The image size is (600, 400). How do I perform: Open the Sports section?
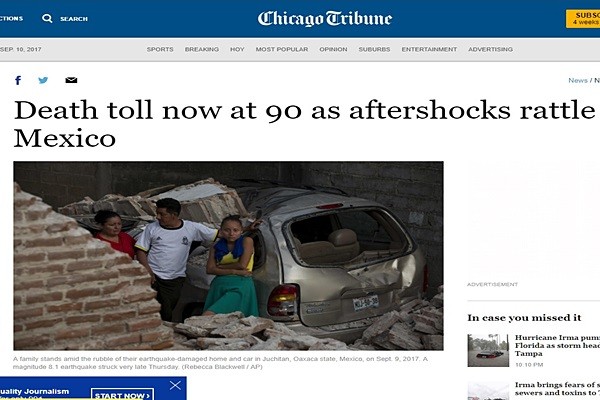160,49
